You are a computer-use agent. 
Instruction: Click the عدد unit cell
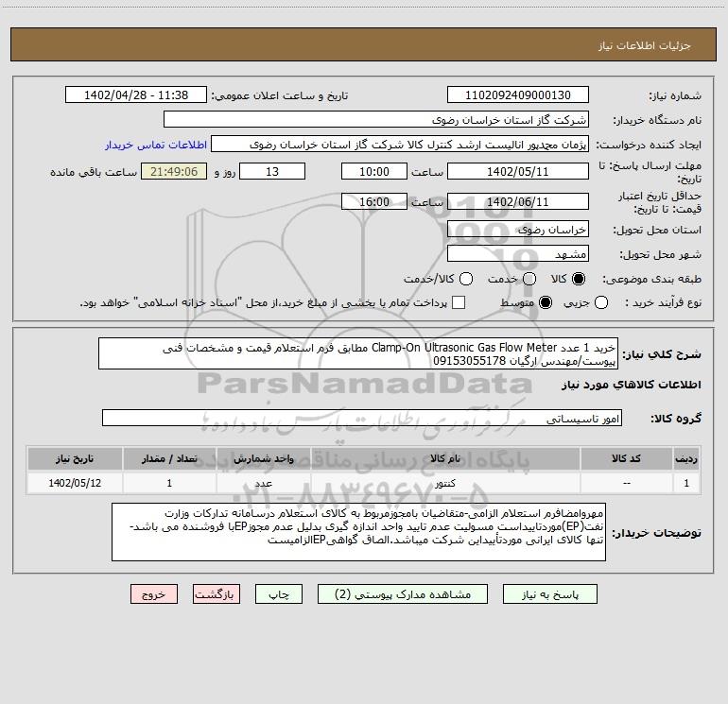click(x=263, y=483)
